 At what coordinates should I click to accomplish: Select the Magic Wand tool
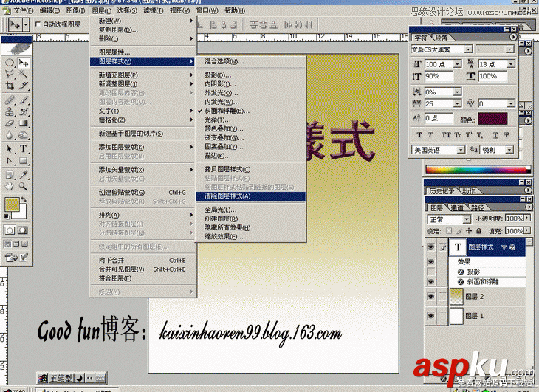click(x=24, y=74)
